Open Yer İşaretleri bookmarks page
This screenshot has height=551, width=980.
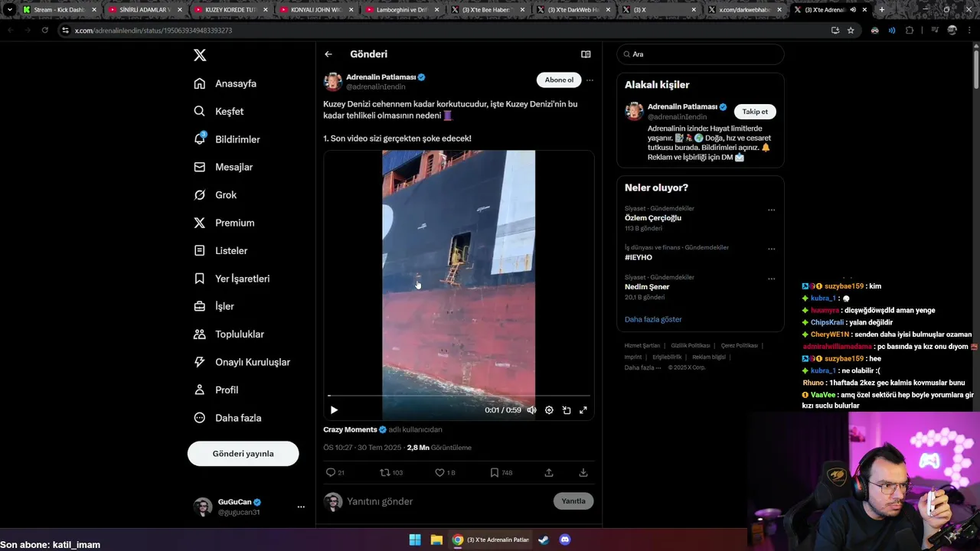coord(231,279)
